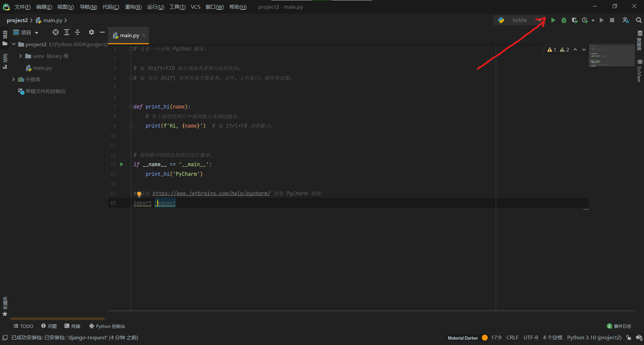Image resolution: width=644 pixels, height=345 pixels.
Task: Open the 运行(U) menu
Action: [x=156, y=7]
